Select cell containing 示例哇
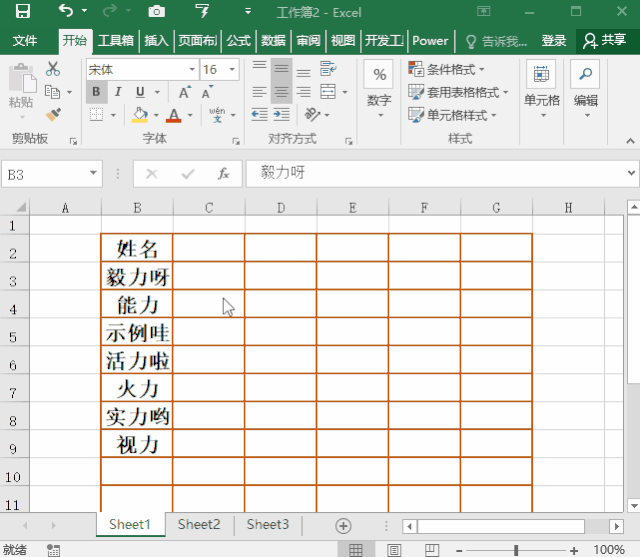Image resolution: width=640 pixels, height=557 pixels. coord(137,332)
